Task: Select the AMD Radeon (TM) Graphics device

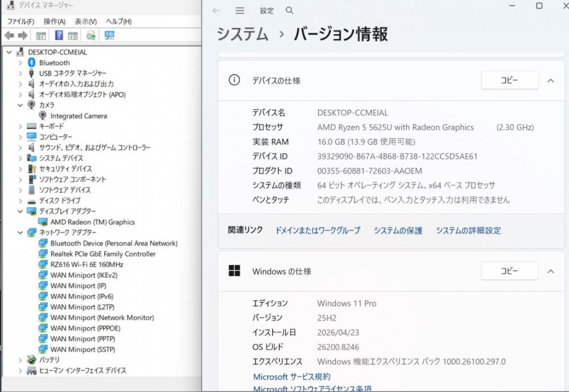Action: coord(92,222)
